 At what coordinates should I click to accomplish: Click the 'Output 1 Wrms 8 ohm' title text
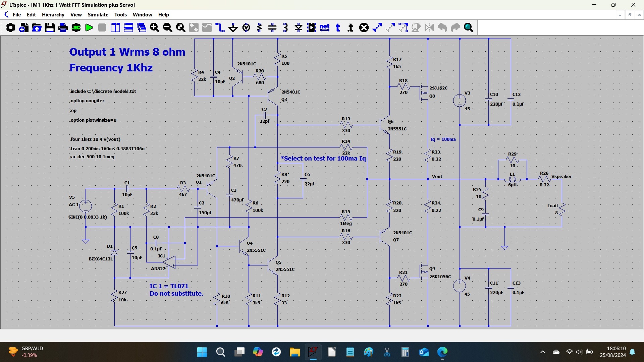127,52
